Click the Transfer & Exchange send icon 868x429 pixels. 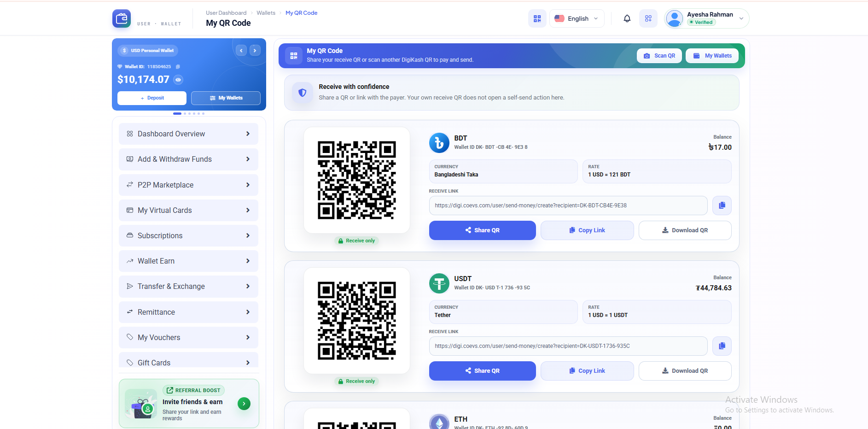pos(130,286)
